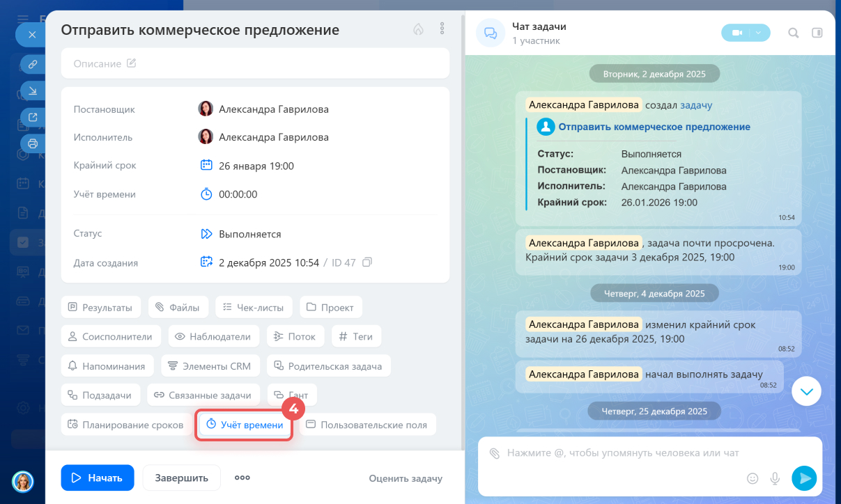This screenshot has height=504, width=841.
Task: Open more actions ellipsis beside Завершить
Action: click(242, 478)
